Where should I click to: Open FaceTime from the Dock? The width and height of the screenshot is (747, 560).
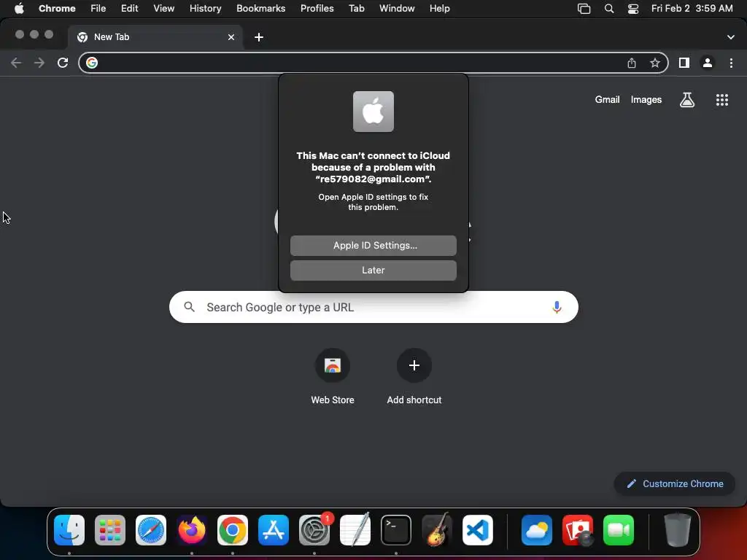(619, 530)
